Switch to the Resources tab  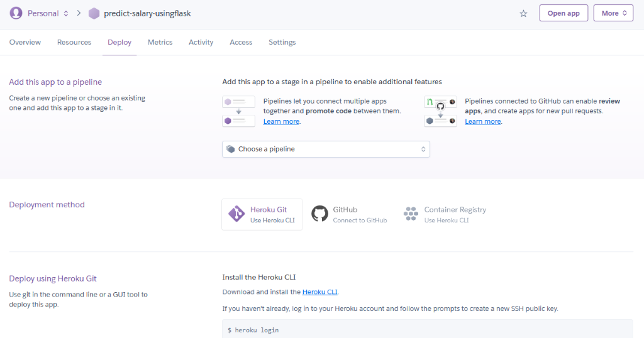pos(74,42)
